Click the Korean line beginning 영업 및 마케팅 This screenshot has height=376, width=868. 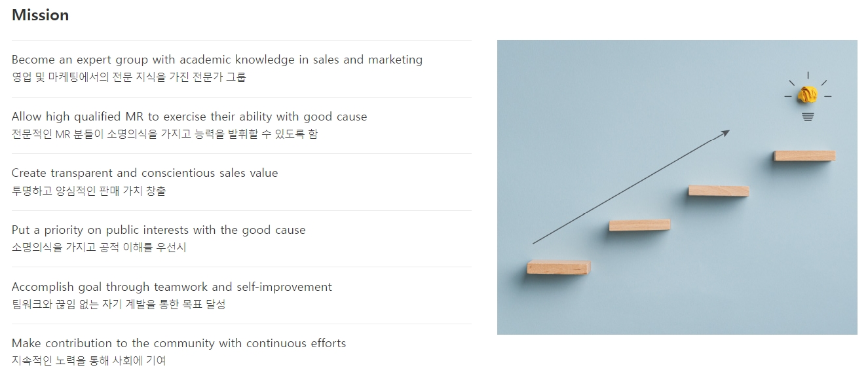point(129,77)
